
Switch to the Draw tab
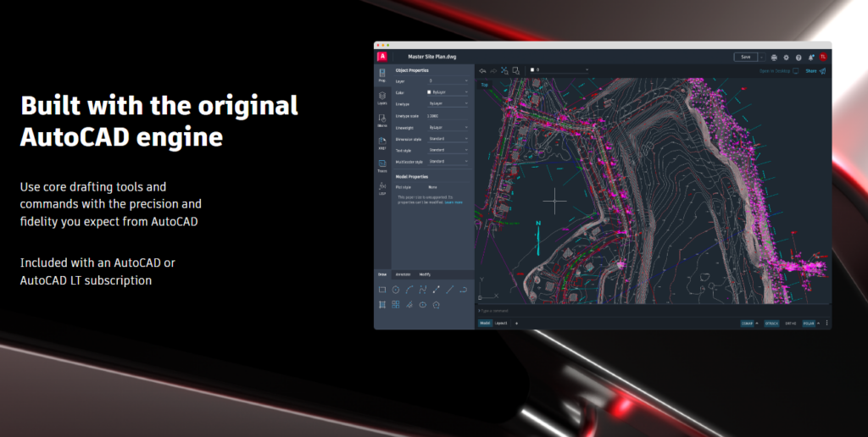pos(382,274)
